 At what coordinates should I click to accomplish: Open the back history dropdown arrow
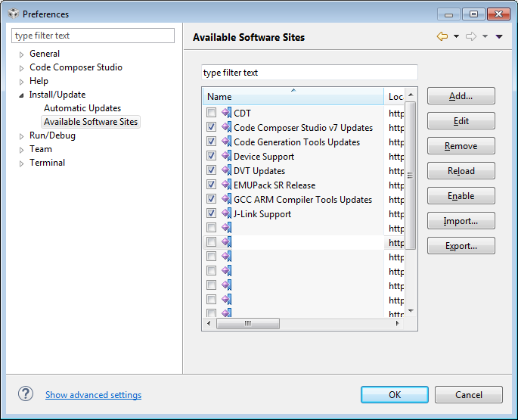coord(456,36)
